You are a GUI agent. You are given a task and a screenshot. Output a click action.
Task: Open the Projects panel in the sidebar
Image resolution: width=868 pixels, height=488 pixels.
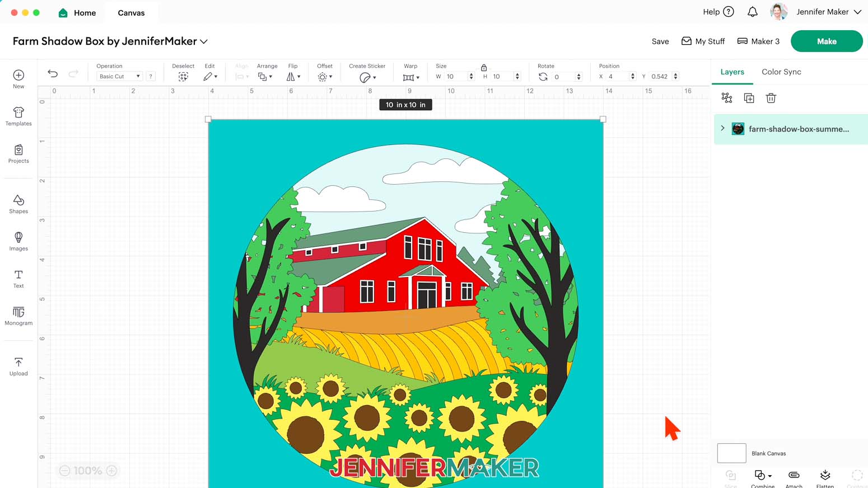click(x=18, y=154)
